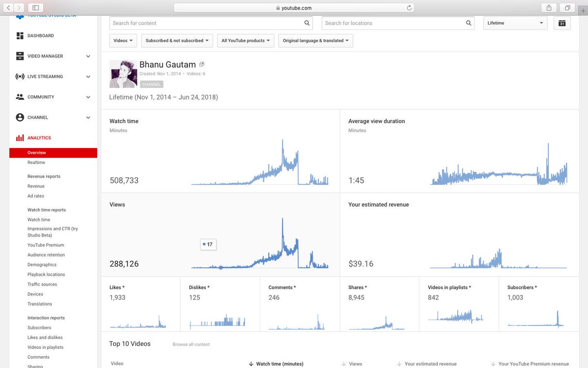The image size is (588, 368).
Task: Open the Videos in playlists report
Action: pyautogui.click(x=46, y=347)
